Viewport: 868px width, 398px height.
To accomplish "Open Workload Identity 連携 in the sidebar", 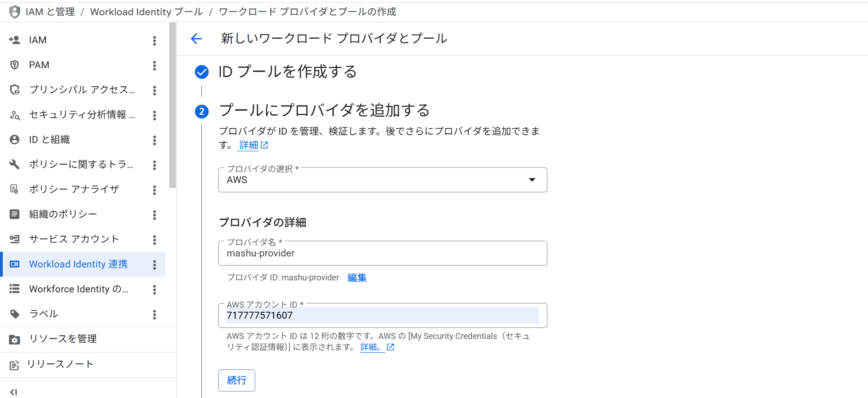I will click(78, 264).
